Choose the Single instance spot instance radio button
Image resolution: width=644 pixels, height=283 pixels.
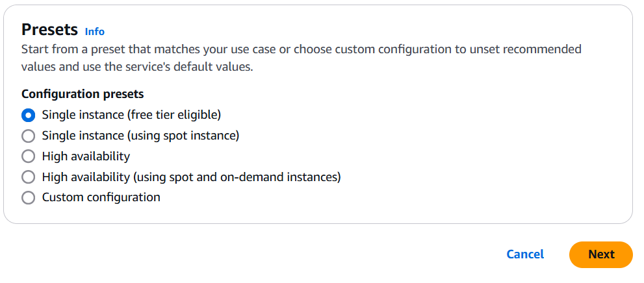click(28, 136)
